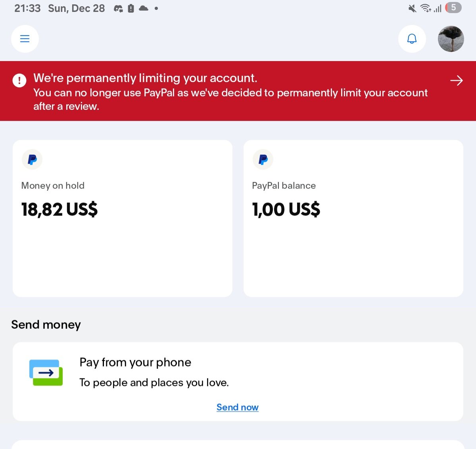
Task: Tap the battery level indicator showing 5
Action: tap(453, 8)
